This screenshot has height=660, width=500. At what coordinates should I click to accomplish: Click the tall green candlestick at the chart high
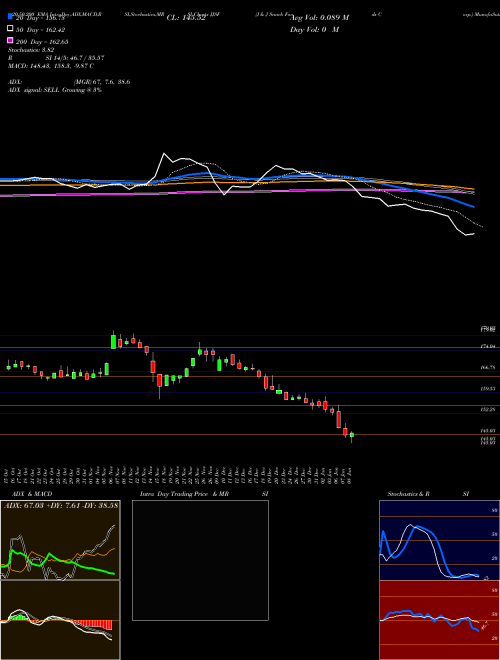[113, 341]
